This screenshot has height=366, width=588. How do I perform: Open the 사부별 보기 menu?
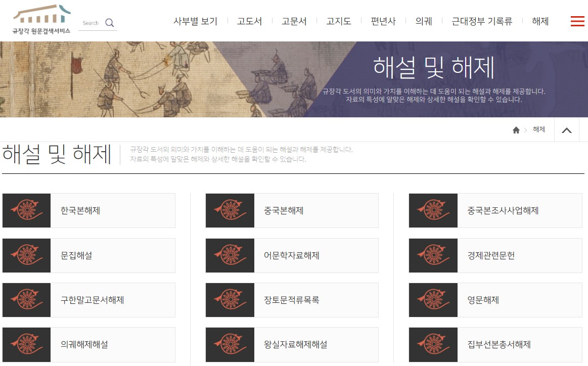(195, 21)
